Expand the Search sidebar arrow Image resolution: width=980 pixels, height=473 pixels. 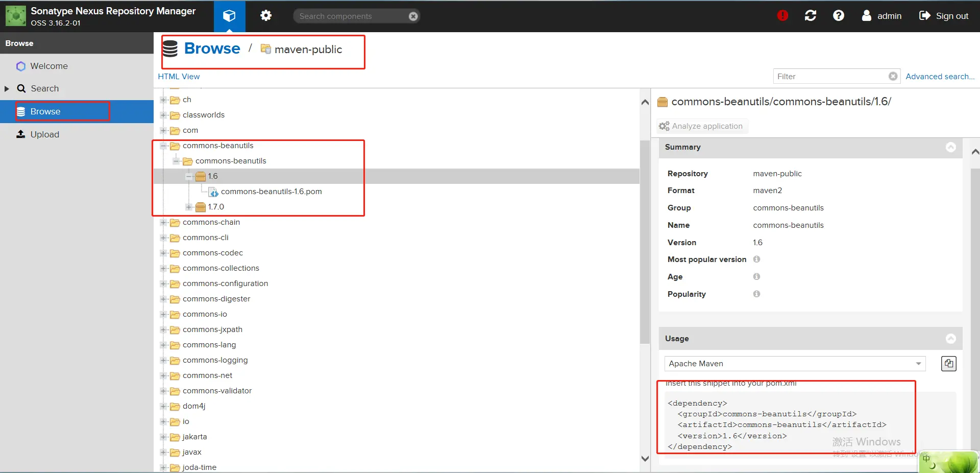[x=7, y=88]
